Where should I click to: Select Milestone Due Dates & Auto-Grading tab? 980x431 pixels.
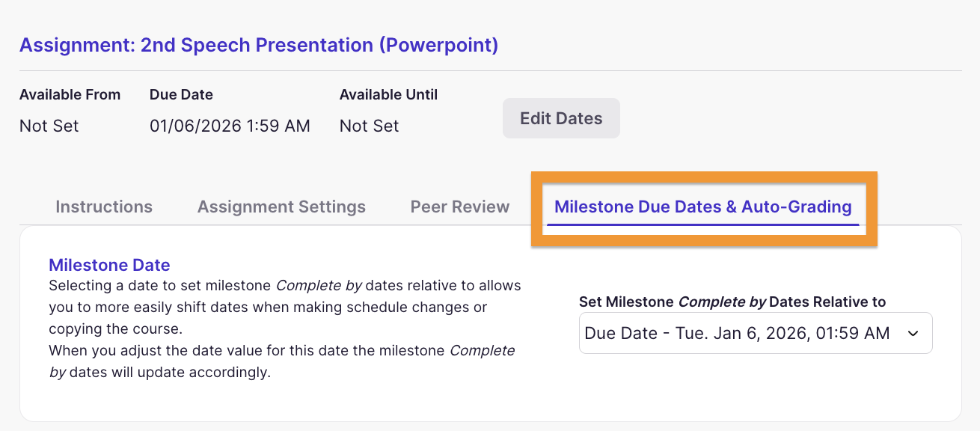[x=703, y=207]
